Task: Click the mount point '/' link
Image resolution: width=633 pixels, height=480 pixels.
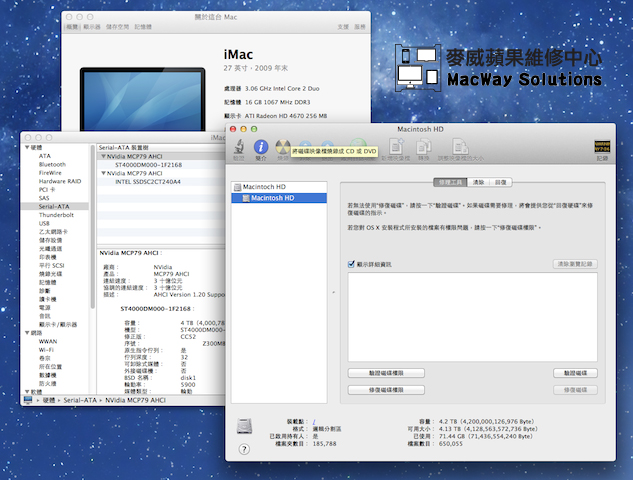Action: [x=314, y=421]
